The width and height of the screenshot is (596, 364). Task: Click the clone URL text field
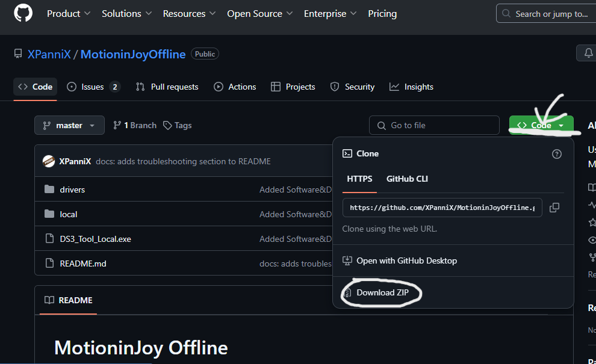[x=442, y=208]
